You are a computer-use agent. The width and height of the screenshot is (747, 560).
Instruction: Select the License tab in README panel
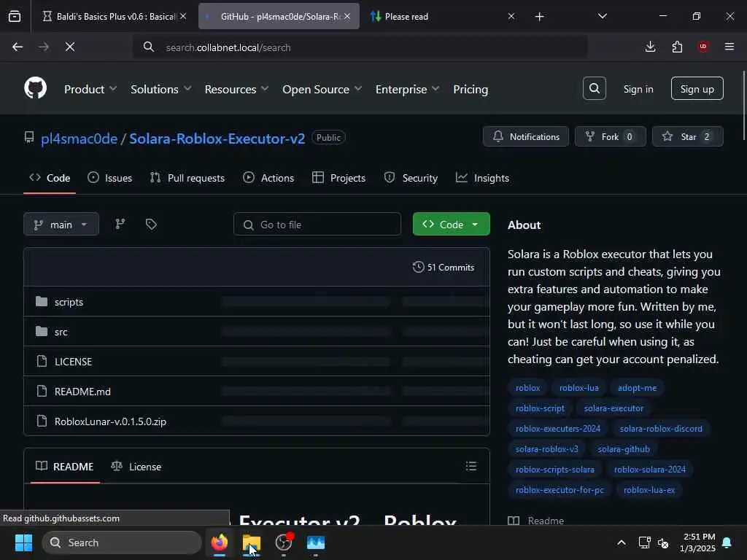click(x=136, y=466)
